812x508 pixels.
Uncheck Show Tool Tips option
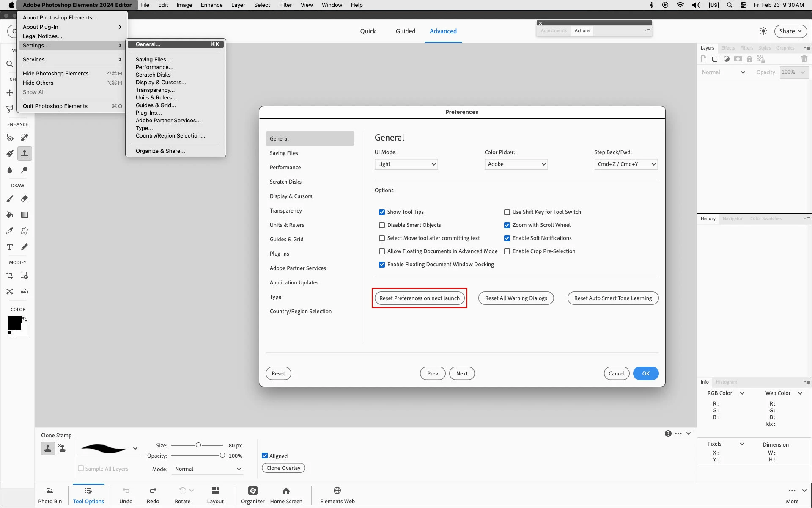click(382, 212)
